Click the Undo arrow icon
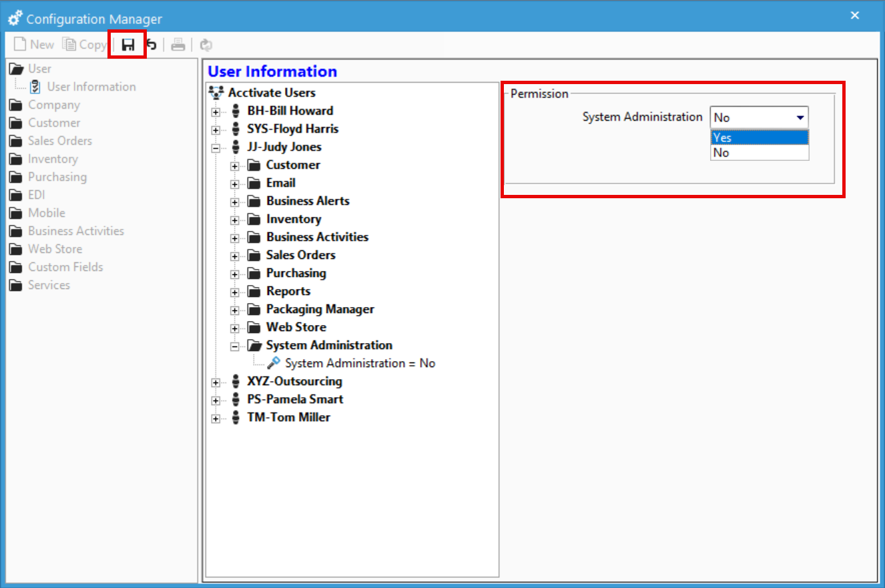 (x=151, y=43)
